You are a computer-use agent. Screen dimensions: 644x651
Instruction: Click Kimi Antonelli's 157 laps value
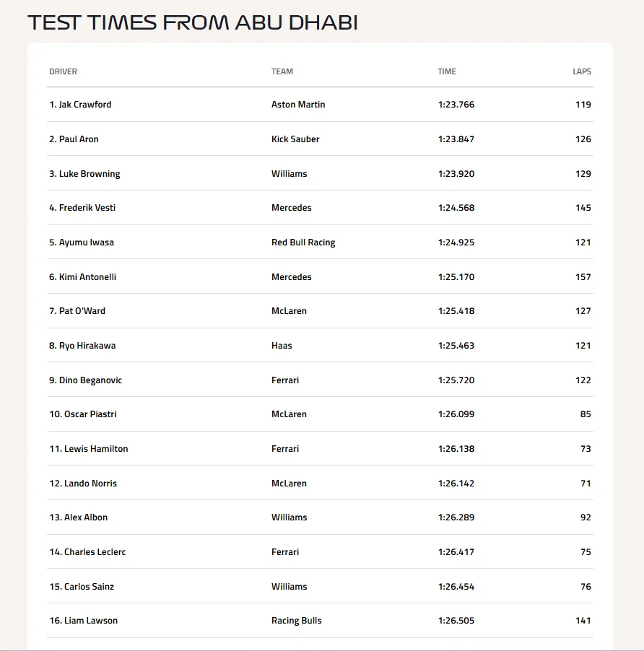pyautogui.click(x=583, y=277)
